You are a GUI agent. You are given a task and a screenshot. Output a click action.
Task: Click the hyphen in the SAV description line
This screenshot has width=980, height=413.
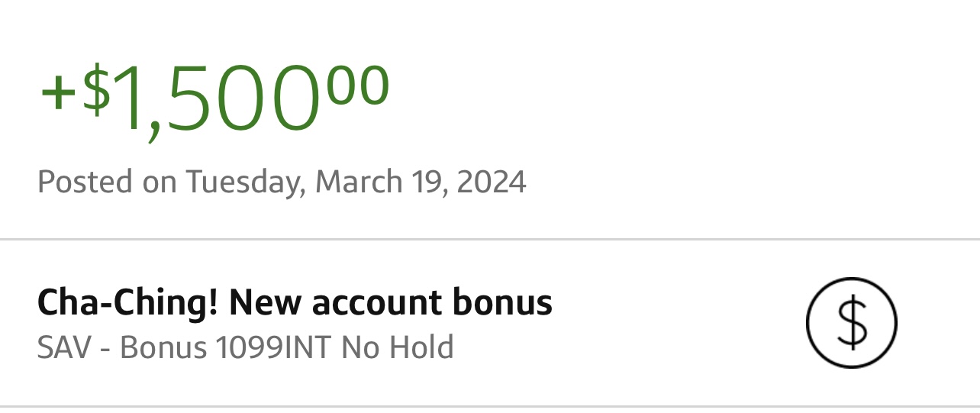click(105, 350)
